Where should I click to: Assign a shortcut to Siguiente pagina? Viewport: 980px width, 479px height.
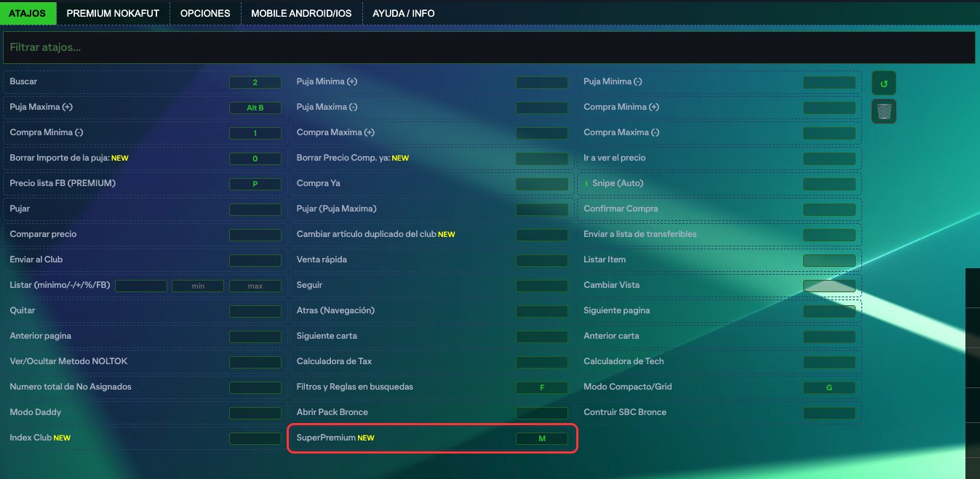(829, 312)
